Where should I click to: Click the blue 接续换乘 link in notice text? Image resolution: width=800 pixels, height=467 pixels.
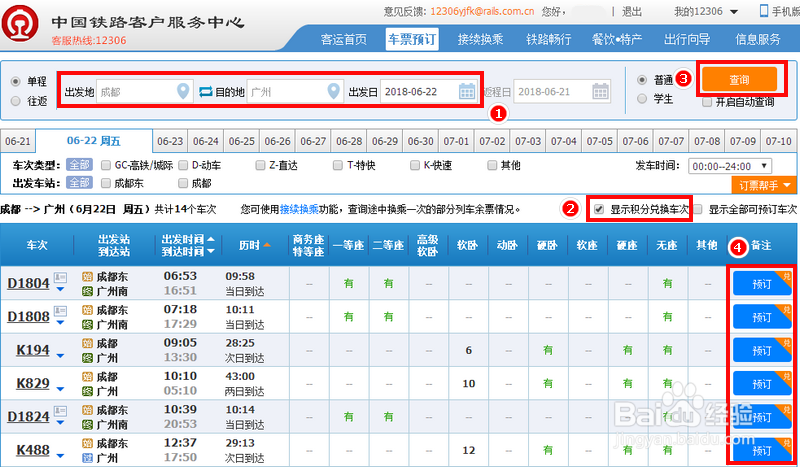pyautogui.click(x=299, y=209)
